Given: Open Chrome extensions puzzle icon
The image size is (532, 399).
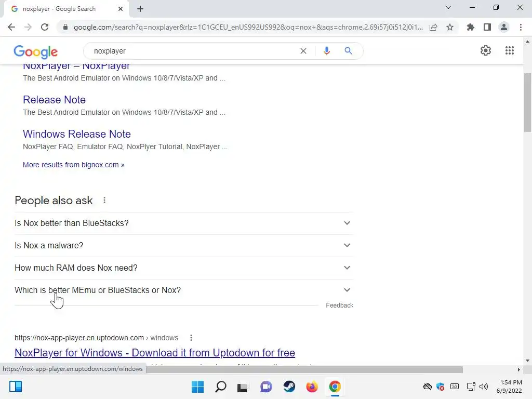Looking at the screenshot, I should coord(470,27).
